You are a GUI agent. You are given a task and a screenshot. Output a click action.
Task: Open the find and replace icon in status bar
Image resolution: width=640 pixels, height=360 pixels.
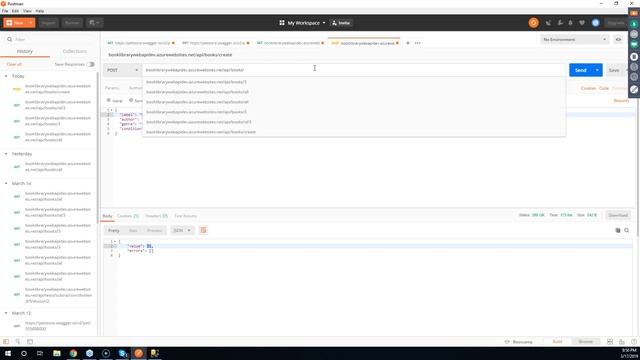18,342
